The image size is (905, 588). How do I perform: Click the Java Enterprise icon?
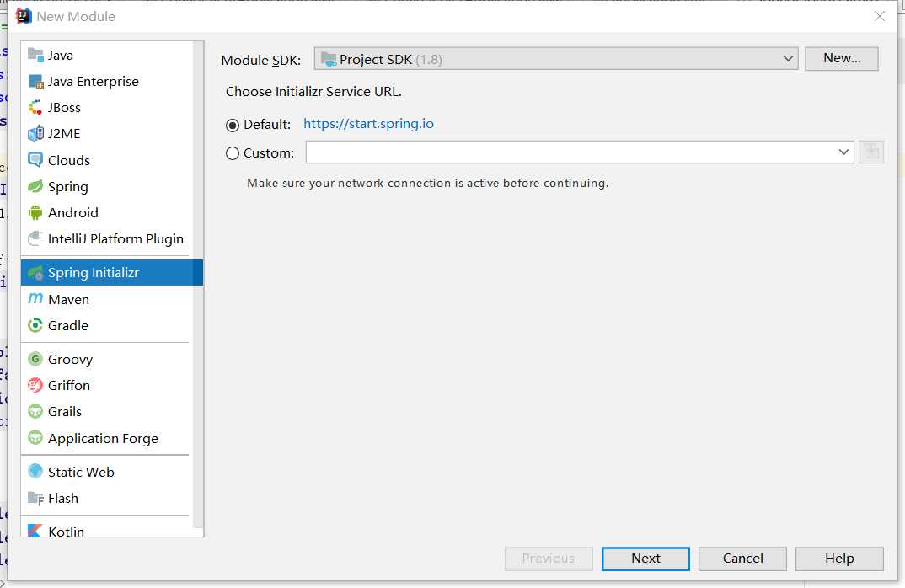click(x=35, y=82)
